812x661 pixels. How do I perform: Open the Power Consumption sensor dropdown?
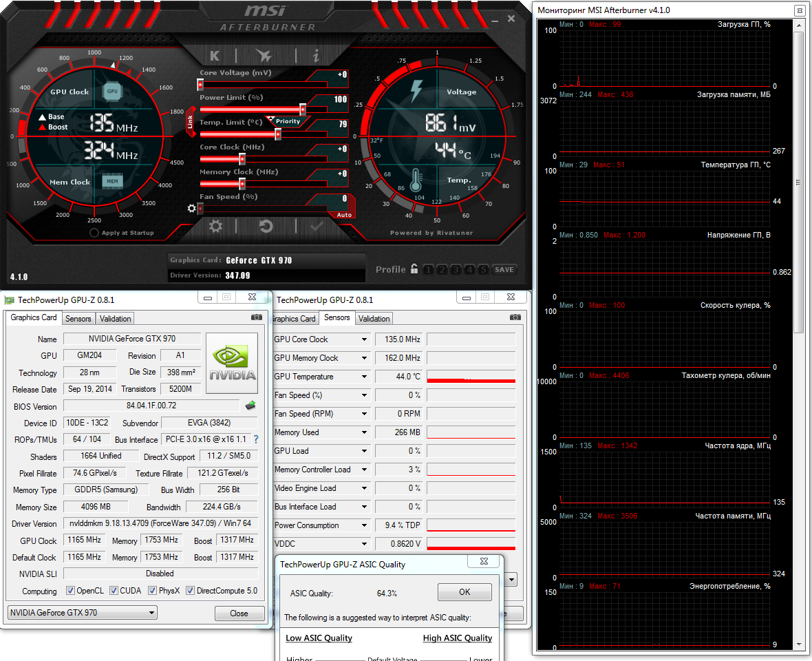point(364,525)
